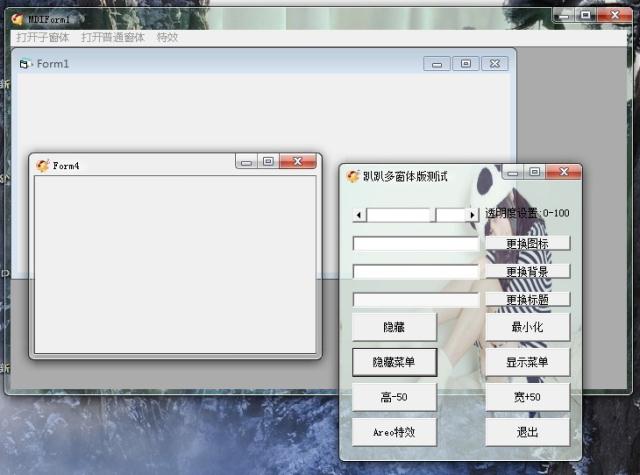Open the 打开子窗体 menu
The image size is (640, 475).
(42, 38)
